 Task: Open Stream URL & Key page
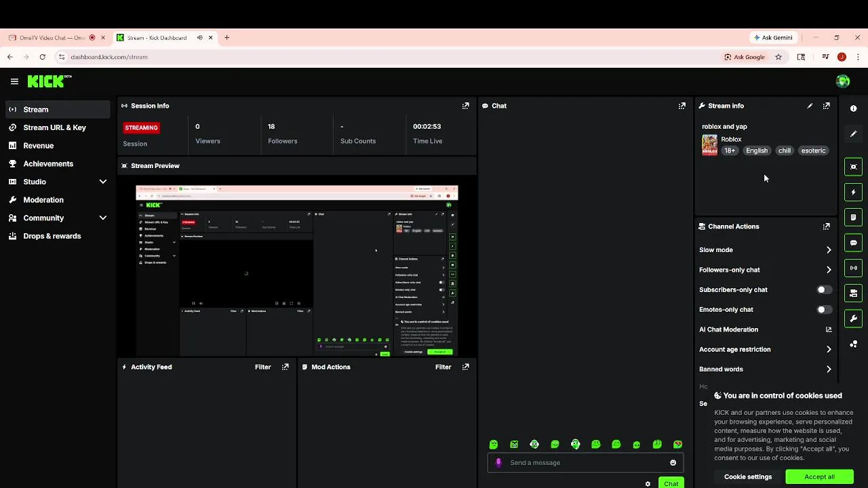(x=58, y=127)
